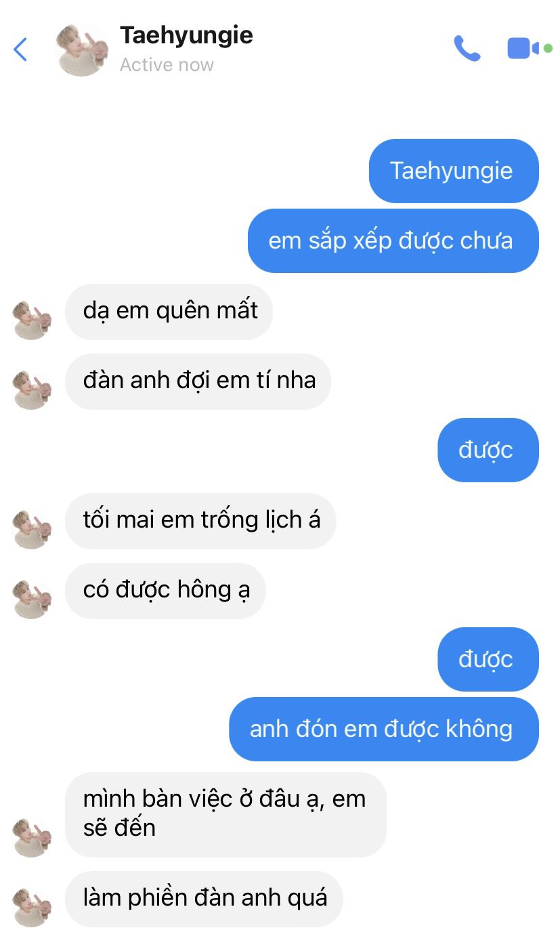Tap the blue 'Taehyungie' message bubble
This screenshot has height=930, width=560.
tap(454, 171)
